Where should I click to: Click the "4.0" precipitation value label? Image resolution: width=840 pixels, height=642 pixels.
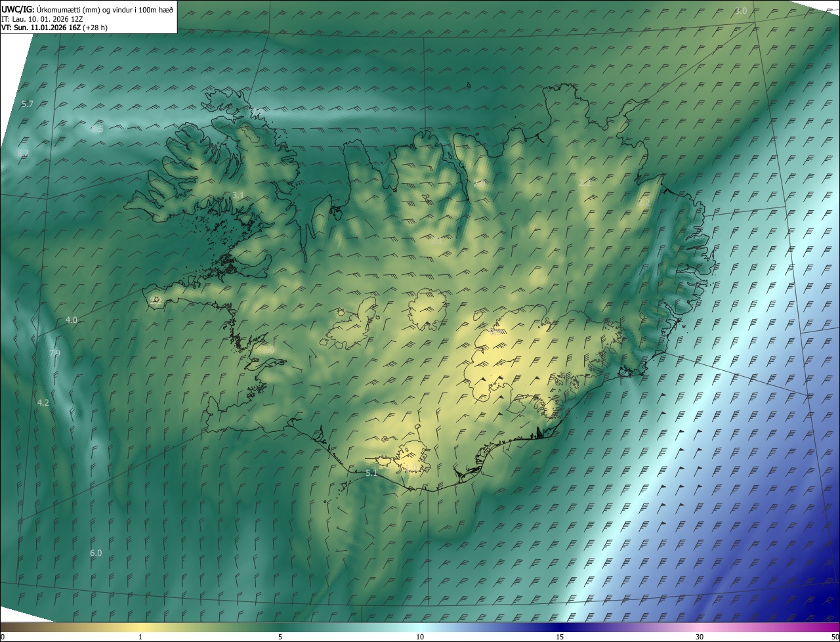click(72, 320)
